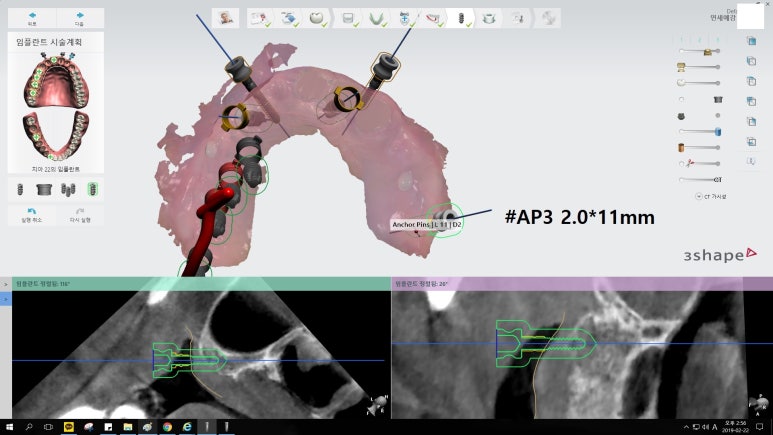The height and width of the screenshot is (435, 773).
Task: Select the implant placement workflow step
Action: click(462, 18)
